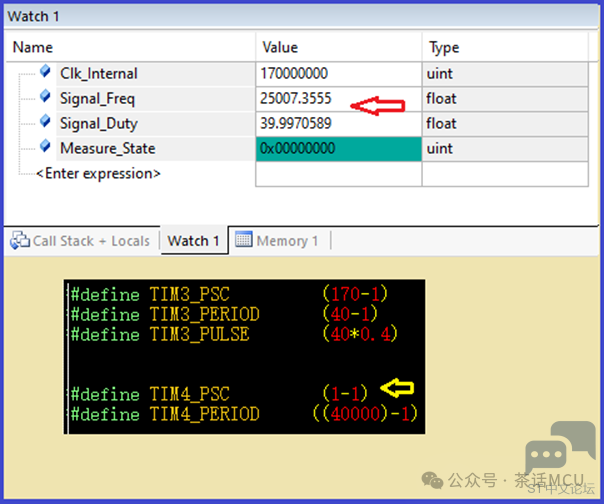604x504 pixels.
Task: Click the Call Stack + Locals tab icon
Action: point(20,240)
